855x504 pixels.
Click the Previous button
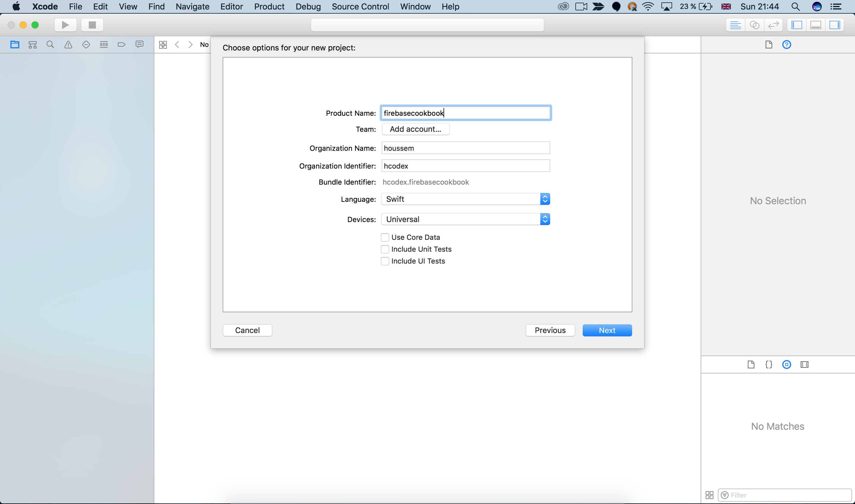pos(550,330)
